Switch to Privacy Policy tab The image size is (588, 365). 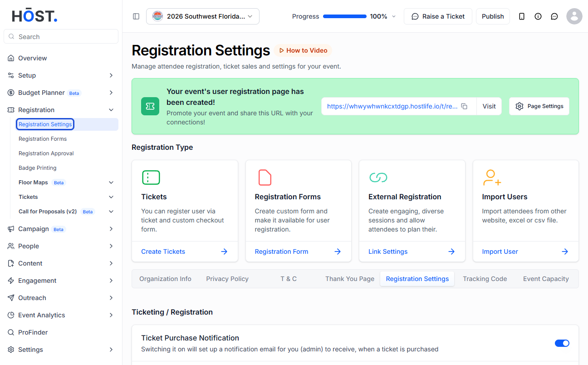(227, 279)
